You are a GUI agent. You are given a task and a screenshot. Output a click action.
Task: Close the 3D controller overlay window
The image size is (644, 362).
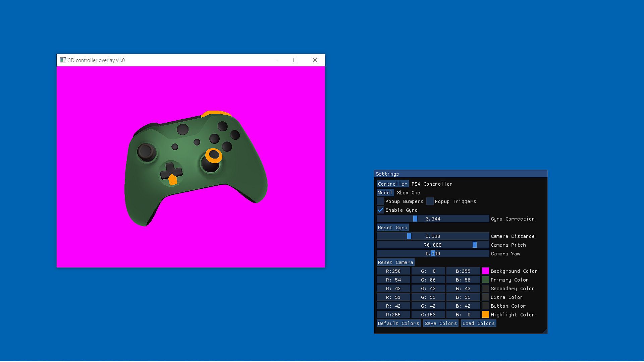click(315, 60)
